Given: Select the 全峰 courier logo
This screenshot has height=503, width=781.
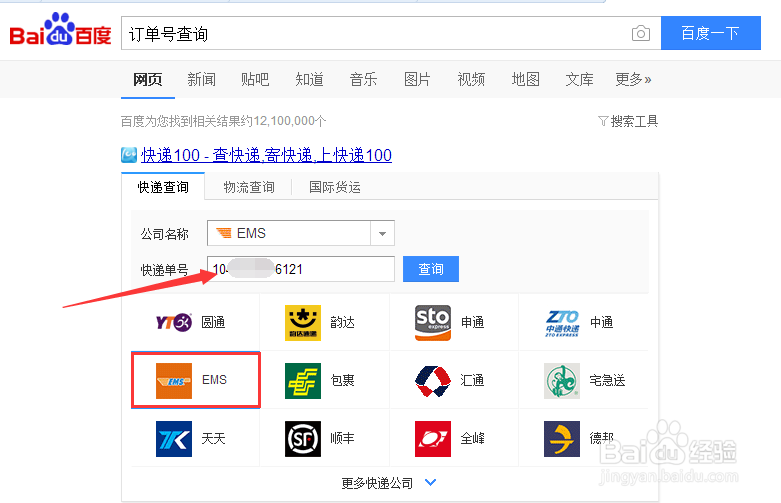Looking at the screenshot, I should [x=433, y=439].
